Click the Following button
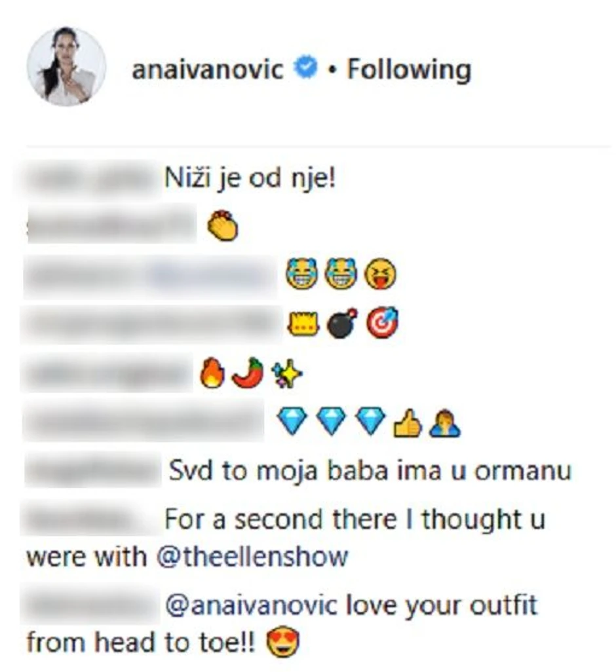This screenshot has width=616, height=672. (408, 70)
